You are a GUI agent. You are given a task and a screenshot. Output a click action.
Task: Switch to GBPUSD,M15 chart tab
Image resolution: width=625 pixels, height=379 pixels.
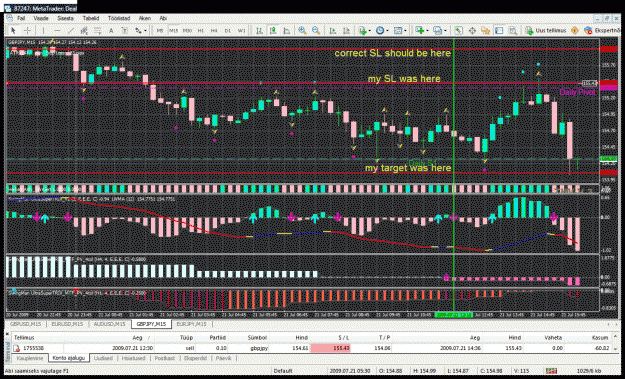(26, 324)
